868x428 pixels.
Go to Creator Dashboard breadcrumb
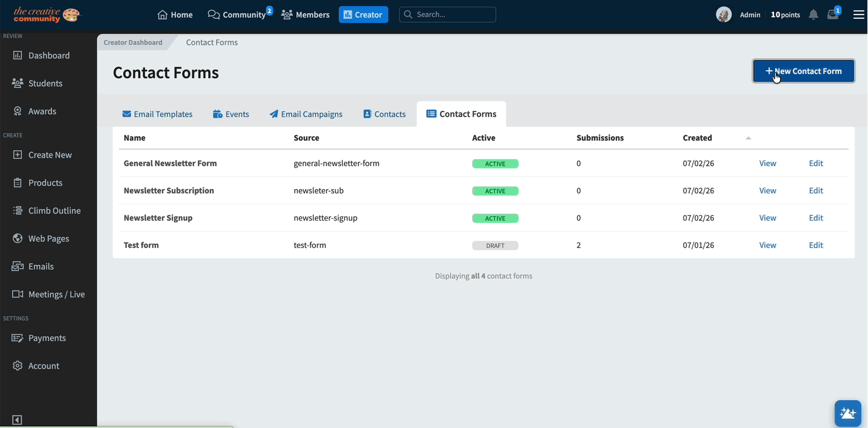[133, 42]
